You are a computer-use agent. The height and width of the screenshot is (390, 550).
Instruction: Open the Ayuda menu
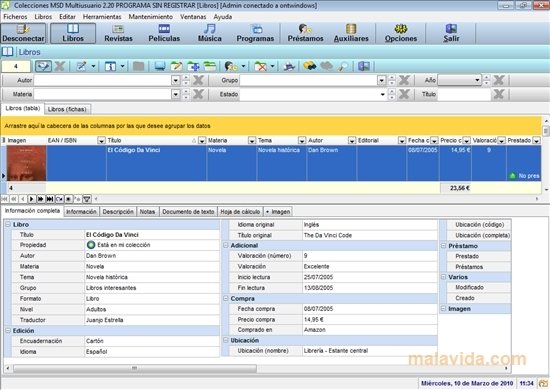click(223, 16)
